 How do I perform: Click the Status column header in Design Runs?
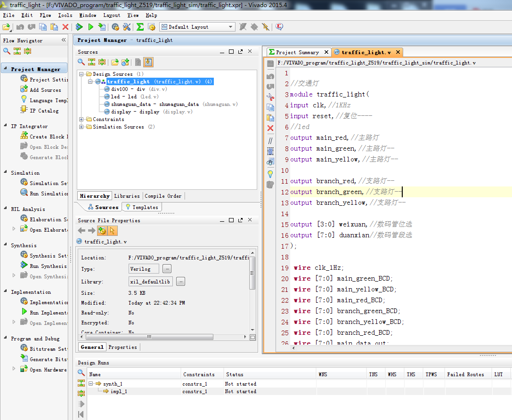click(x=270, y=374)
